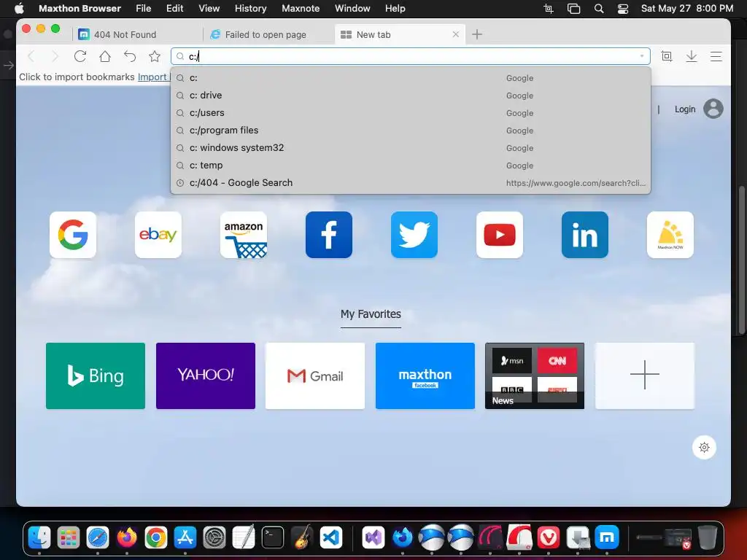Open the Google quick access tile
This screenshot has height=560, width=747.
click(x=73, y=235)
